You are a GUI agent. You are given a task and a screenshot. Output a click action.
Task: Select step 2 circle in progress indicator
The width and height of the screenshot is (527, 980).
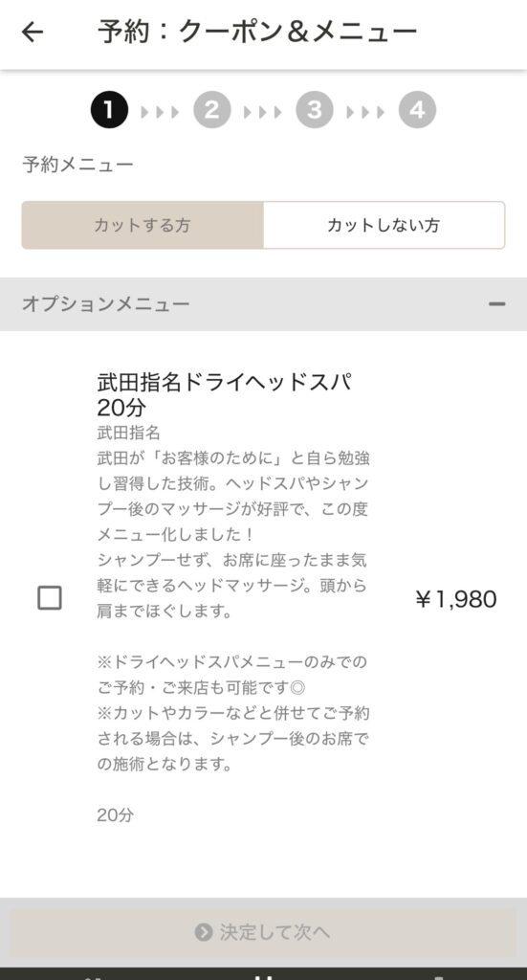212,110
